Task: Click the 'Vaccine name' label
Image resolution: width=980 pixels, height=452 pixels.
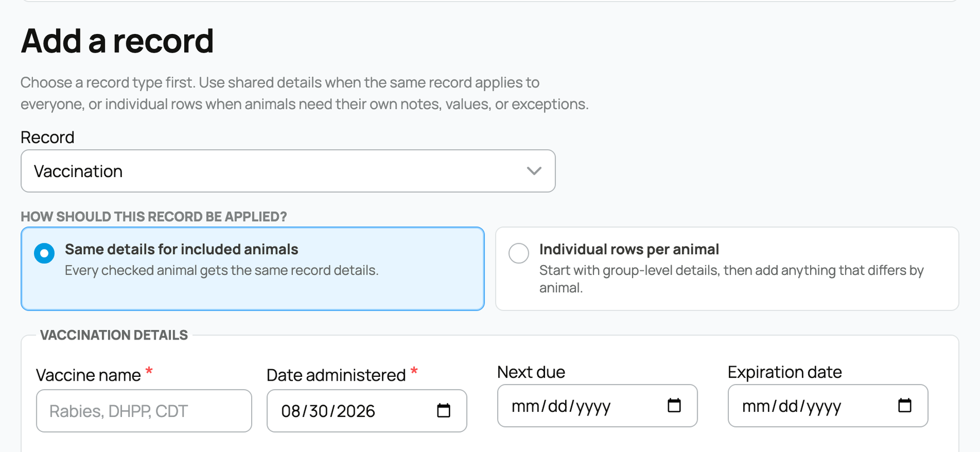Action: click(x=89, y=375)
